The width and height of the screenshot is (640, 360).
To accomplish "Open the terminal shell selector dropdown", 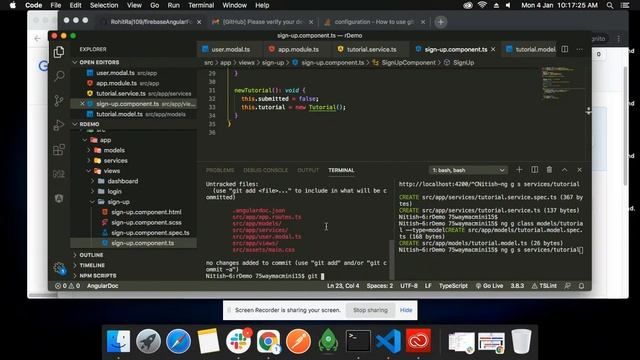I will [468, 170].
